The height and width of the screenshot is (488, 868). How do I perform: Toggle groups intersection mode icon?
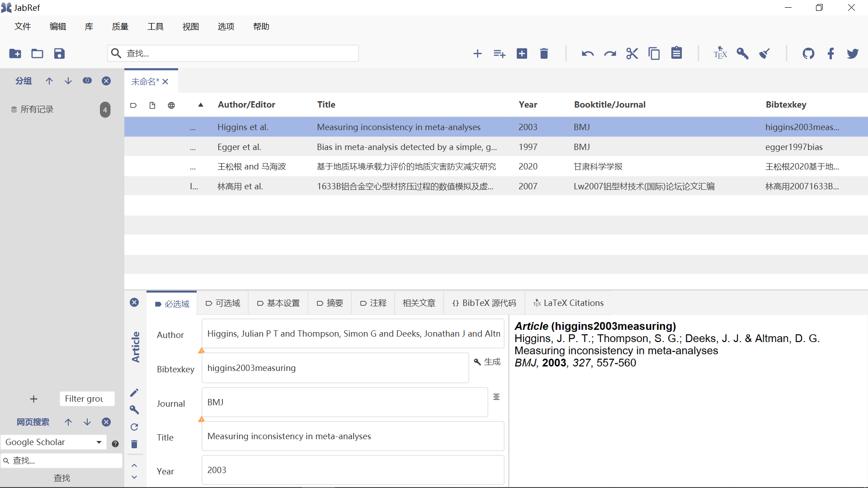[87, 81]
